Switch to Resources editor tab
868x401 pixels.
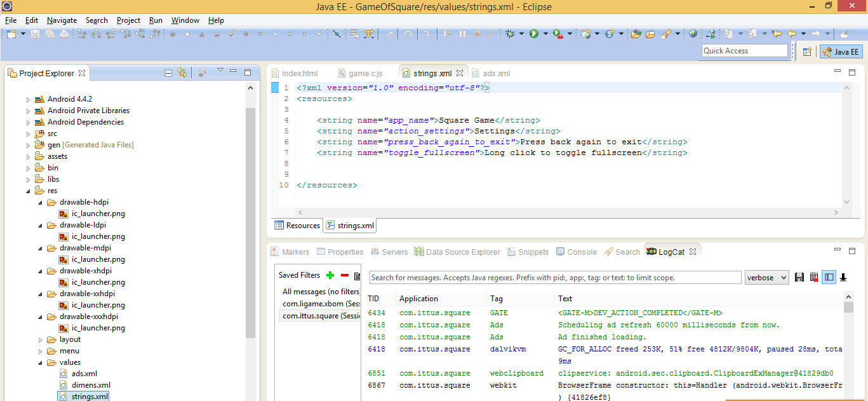[297, 226]
